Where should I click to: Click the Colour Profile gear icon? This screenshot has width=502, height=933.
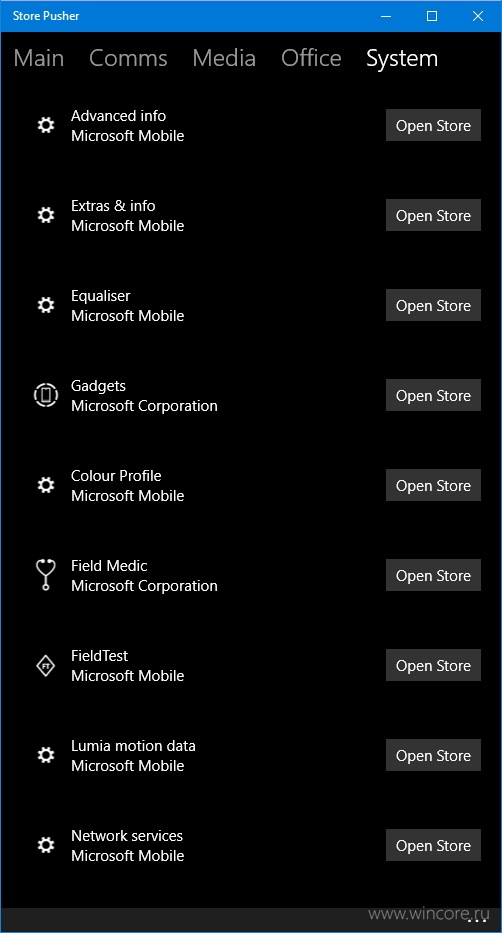tap(46, 485)
